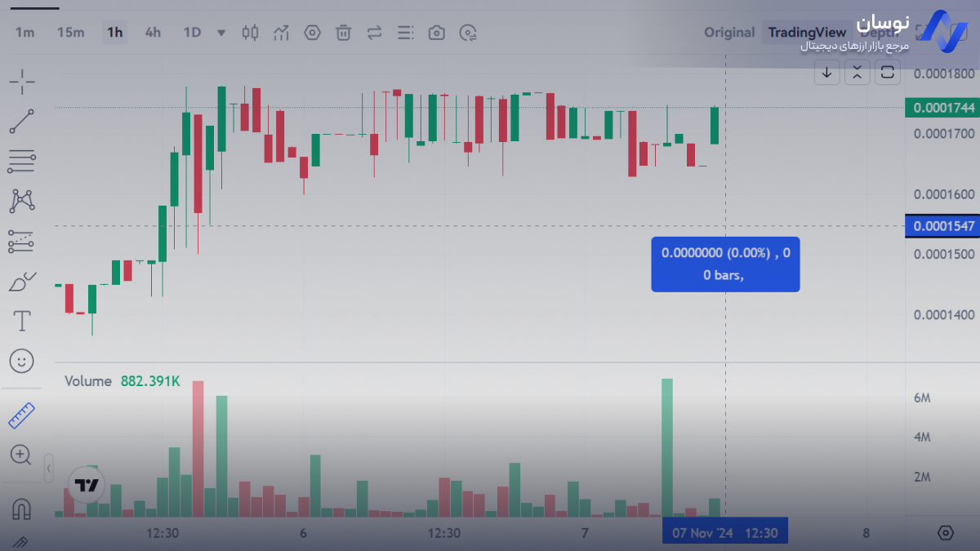Select the brush drawing tool
Screen dimensions: 980x551
coord(22,282)
